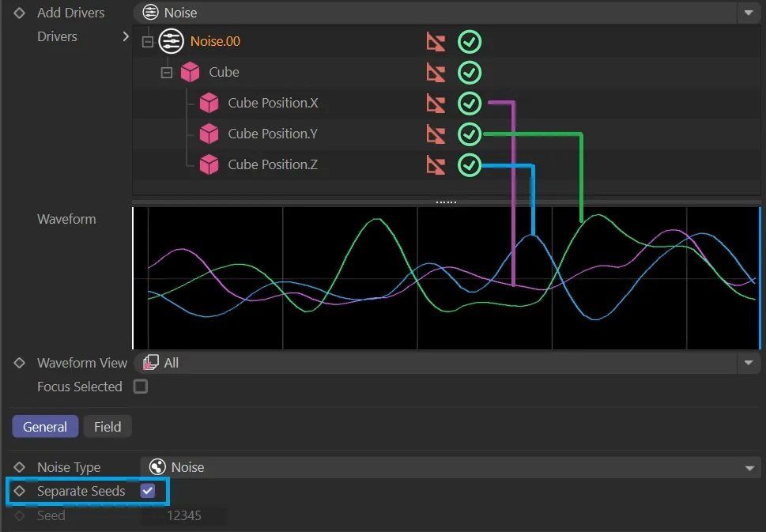Click the Add Drivers keyframe diamond
This screenshot has width=766, height=532.
pyautogui.click(x=20, y=13)
